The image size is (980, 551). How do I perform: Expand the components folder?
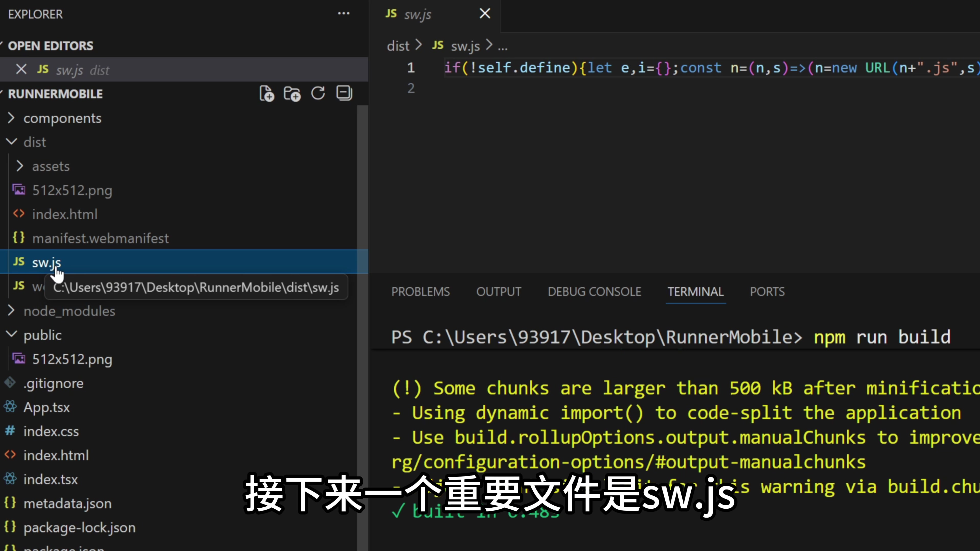click(x=62, y=118)
